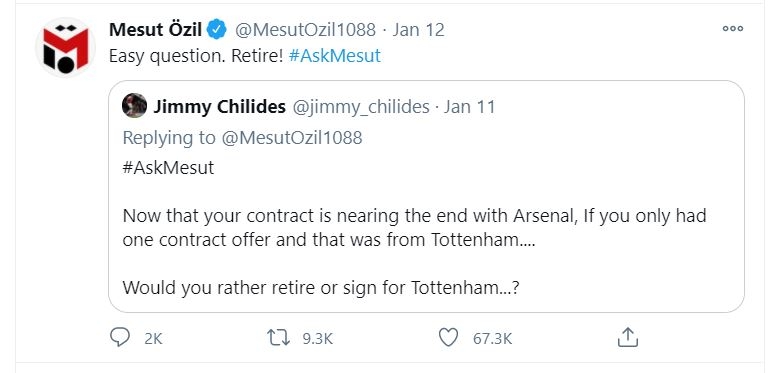Click the blue #AskMesut hashtag

click(334, 55)
